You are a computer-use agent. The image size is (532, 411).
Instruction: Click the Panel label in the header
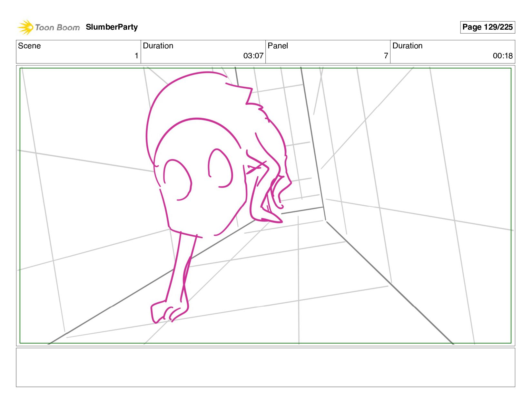pos(278,46)
